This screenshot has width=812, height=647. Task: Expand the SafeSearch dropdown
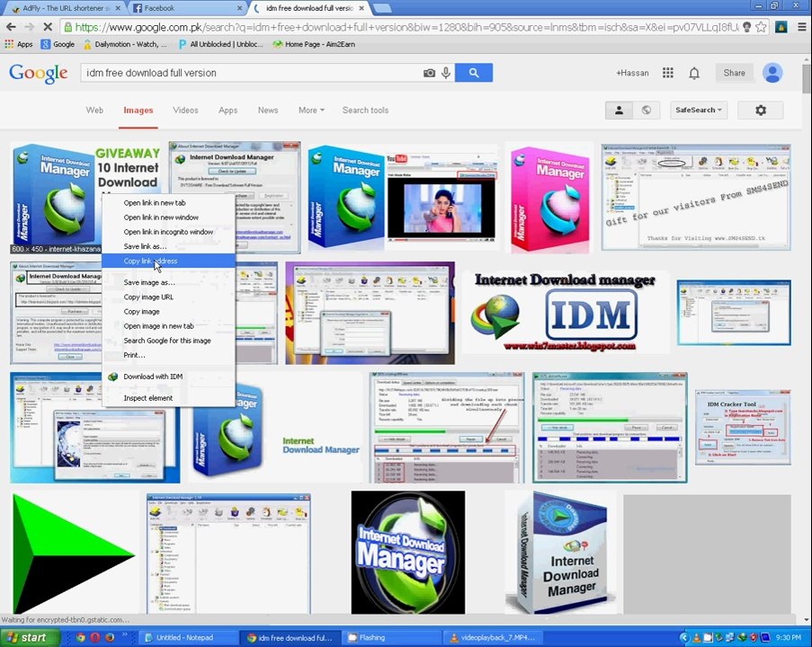point(698,110)
